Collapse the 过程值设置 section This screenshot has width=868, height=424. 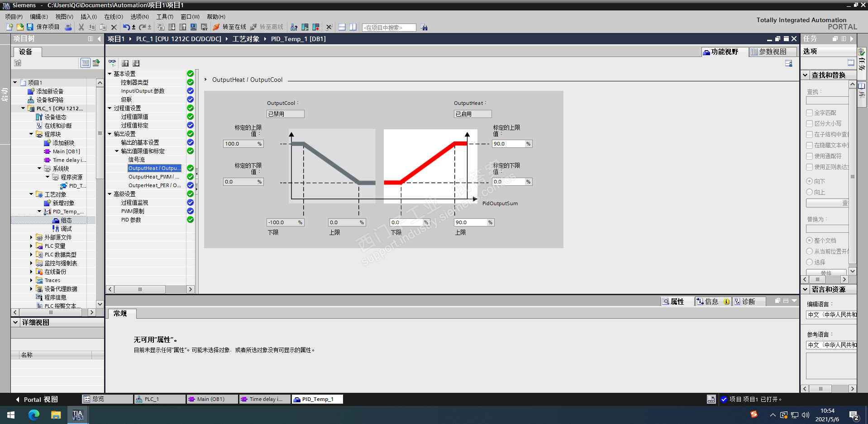click(x=110, y=108)
